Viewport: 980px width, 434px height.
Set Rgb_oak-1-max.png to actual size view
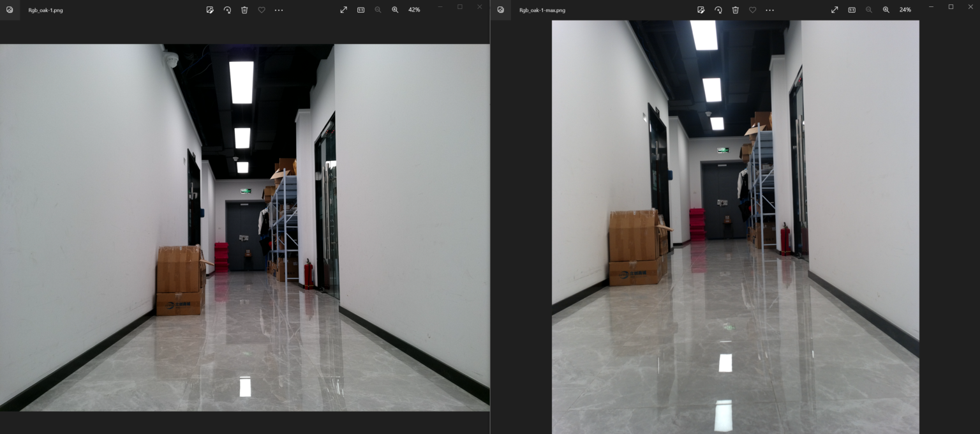(852, 10)
